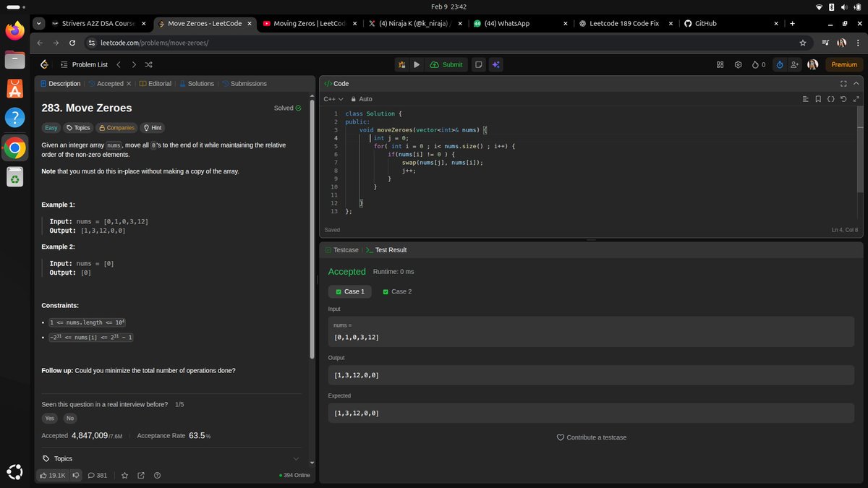Go to next problem arrow
Screen dimensions: 868x488
point(134,64)
